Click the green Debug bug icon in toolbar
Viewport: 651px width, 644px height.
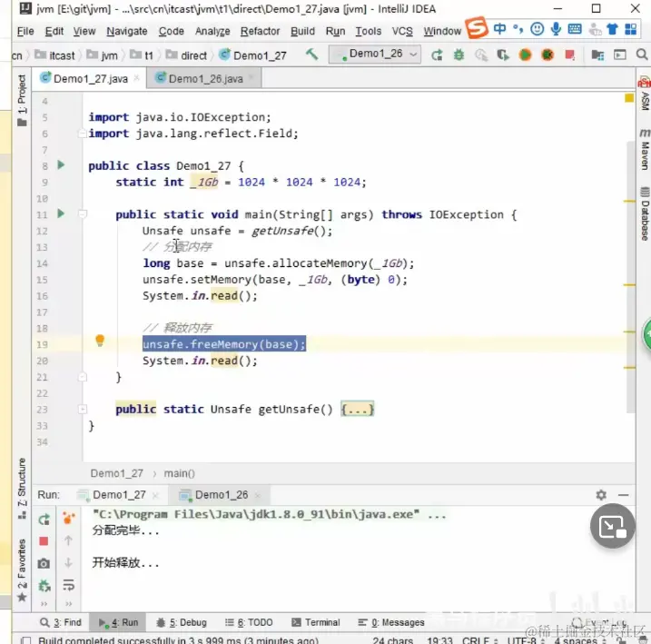coord(459,54)
